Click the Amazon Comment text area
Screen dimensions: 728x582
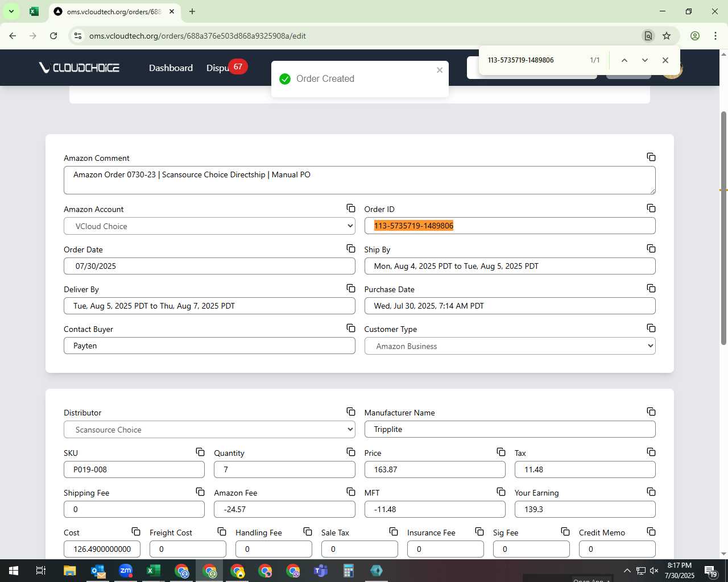coord(359,180)
